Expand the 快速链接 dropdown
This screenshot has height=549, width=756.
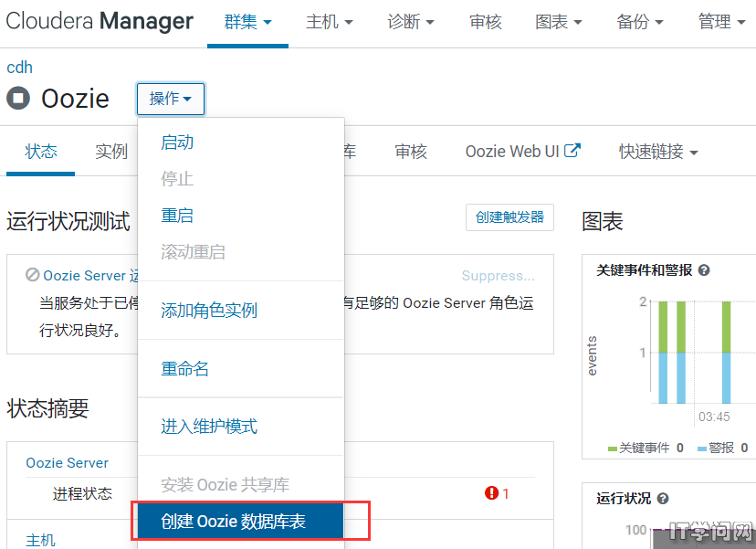[x=658, y=152]
